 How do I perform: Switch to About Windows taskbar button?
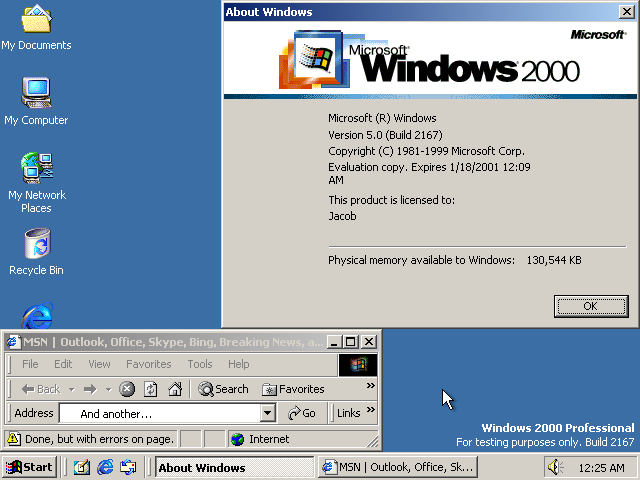click(235, 467)
